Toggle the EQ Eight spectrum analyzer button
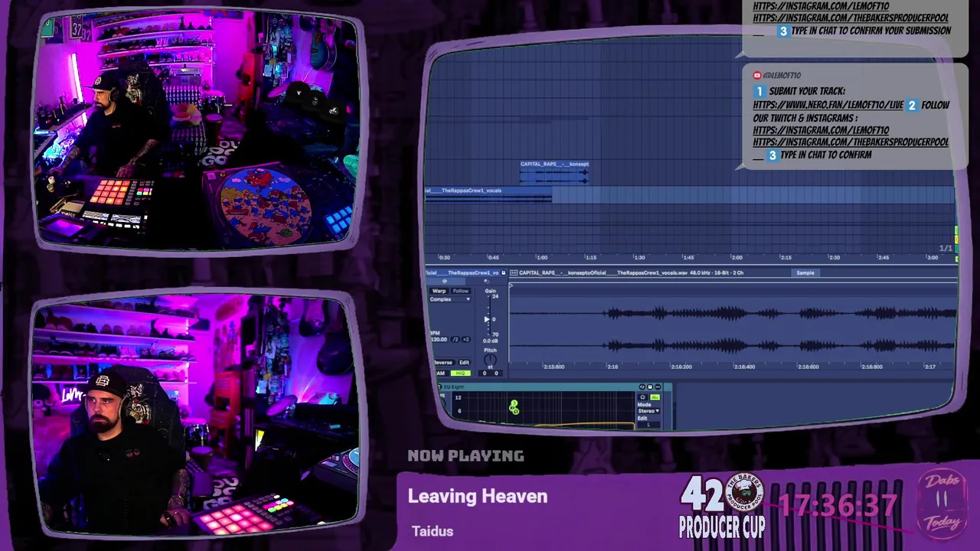Viewport: 980px width, 551px height. pyautogui.click(x=655, y=397)
